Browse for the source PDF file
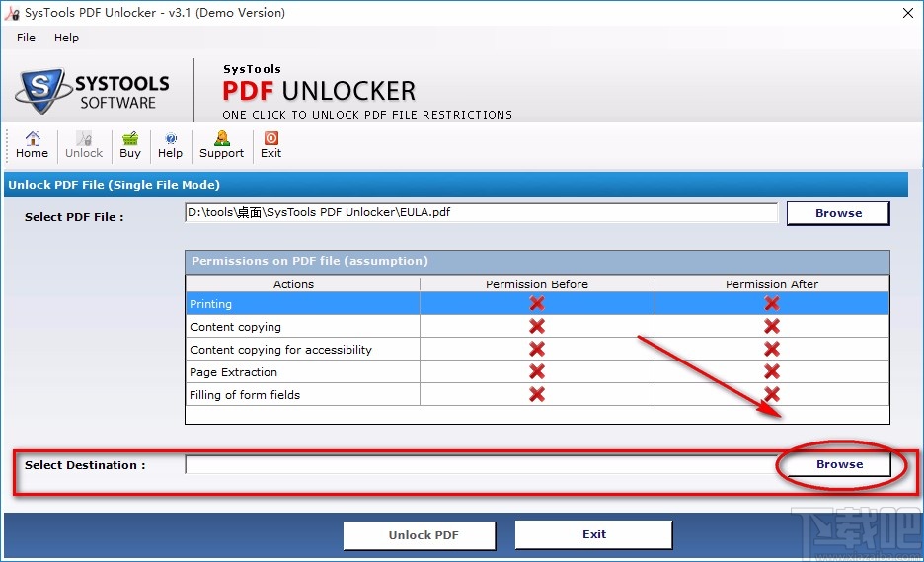The image size is (924, 562). (x=838, y=213)
